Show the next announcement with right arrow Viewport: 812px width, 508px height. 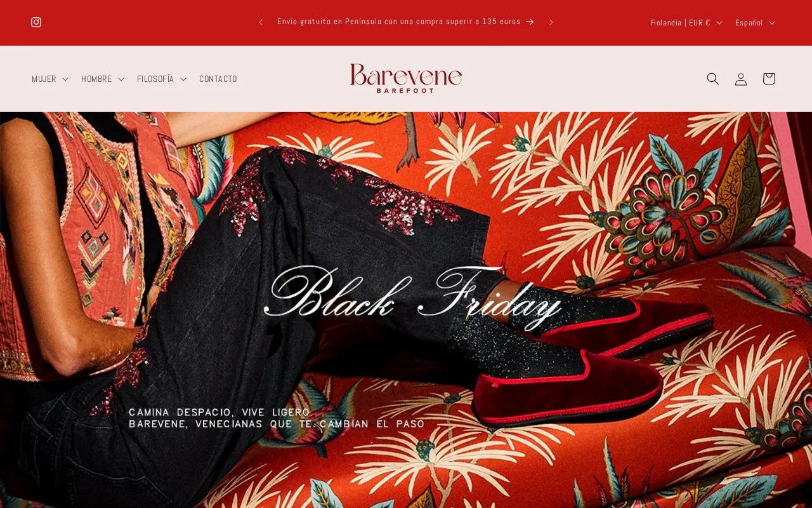pyautogui.click(x=551, y=22)
